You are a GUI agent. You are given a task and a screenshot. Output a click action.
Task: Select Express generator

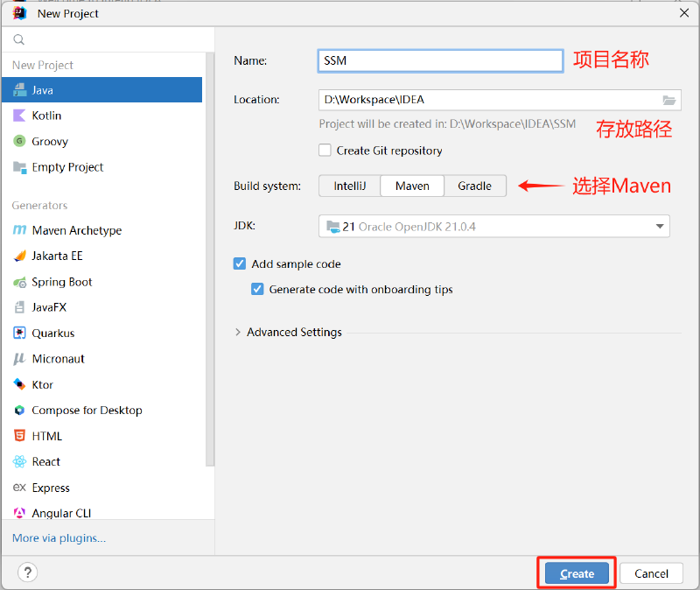point(101,488)
